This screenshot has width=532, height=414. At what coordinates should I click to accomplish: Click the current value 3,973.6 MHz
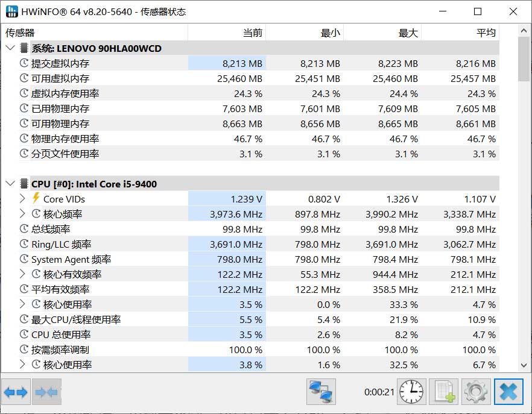point(236,214)
